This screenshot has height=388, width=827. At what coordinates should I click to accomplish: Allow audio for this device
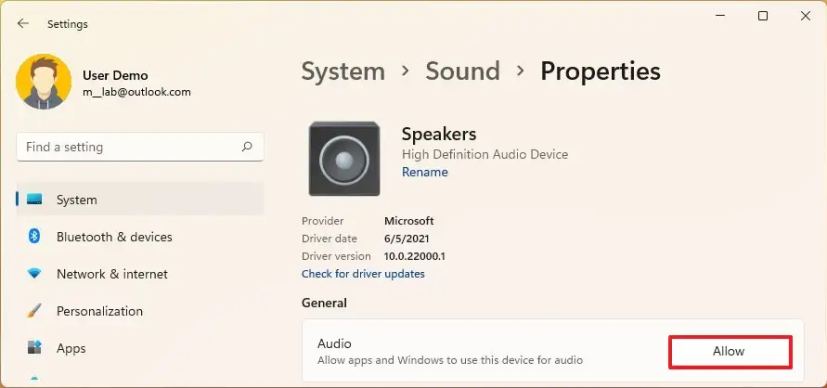click(730, 352)
